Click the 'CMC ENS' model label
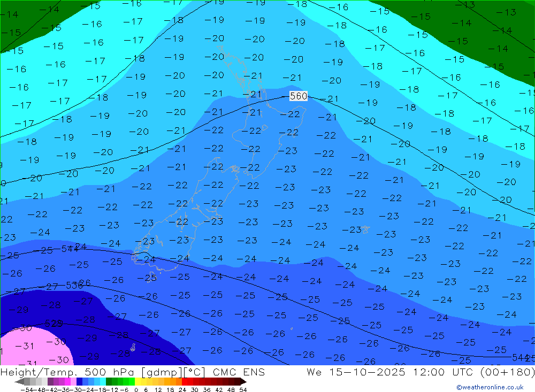This screenshot has height=392, width=535. click(x=239, y=372)
